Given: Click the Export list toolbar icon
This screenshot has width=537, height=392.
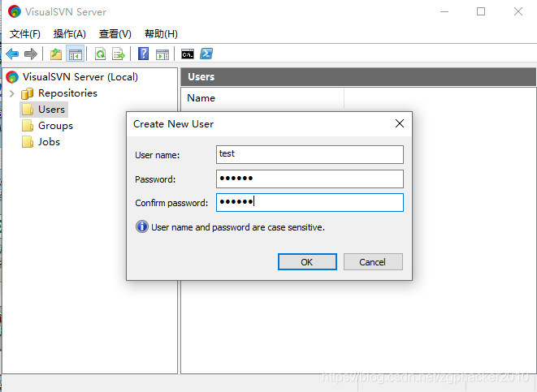Looking at the screenshot, I should (x=119, y=54).
